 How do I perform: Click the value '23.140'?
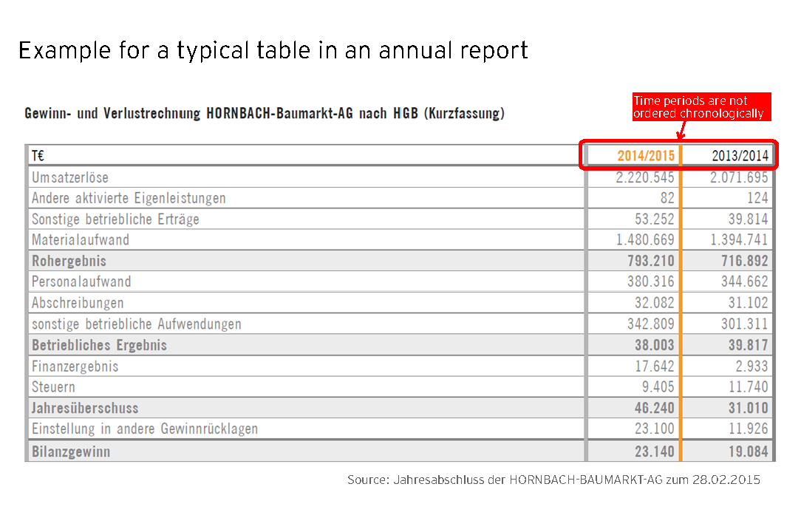point(655,451)
